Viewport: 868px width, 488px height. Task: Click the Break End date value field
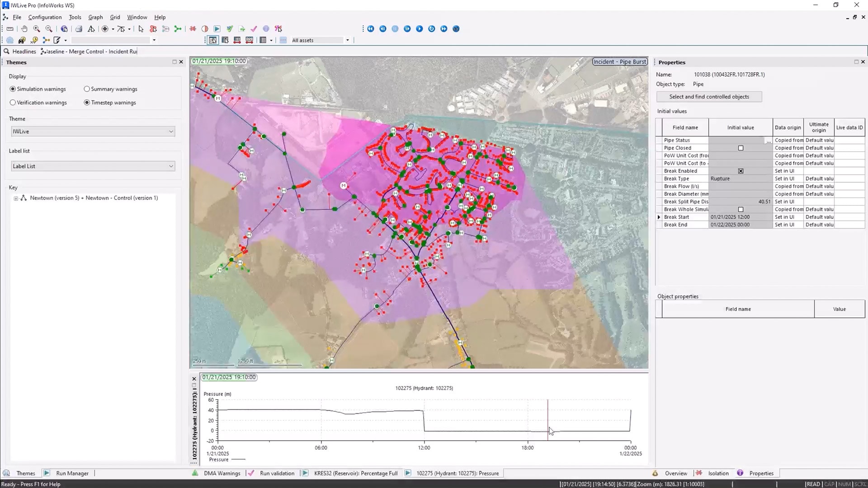[x=740, y=225]
